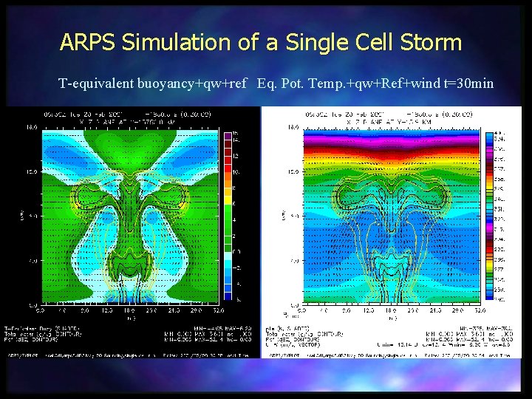Click the right plot's rainbow color scale bar

(x=489, y=216)
